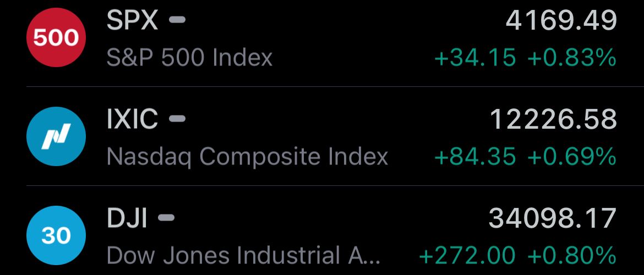Toggle the IXIC +0.69% percent change
Viewport: 644px width, 275px height.
[x=572, y=157]
